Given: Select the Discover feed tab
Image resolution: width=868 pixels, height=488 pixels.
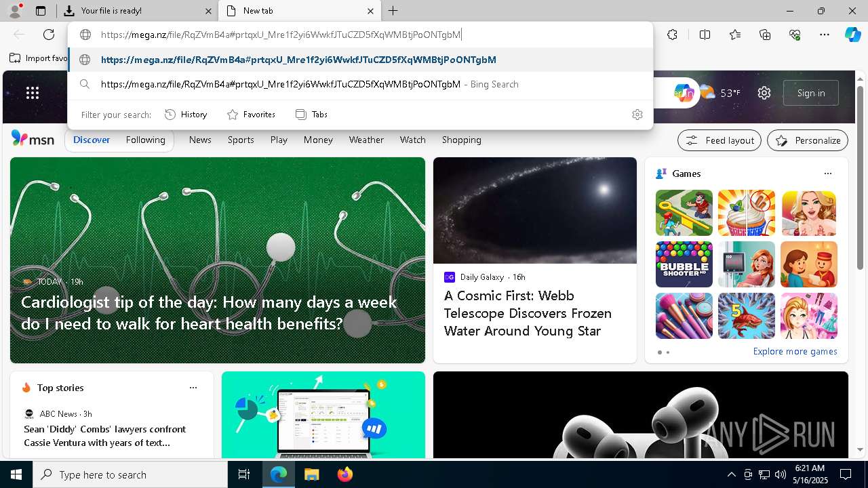Looking at the screenshot, I should coord(92,140).
